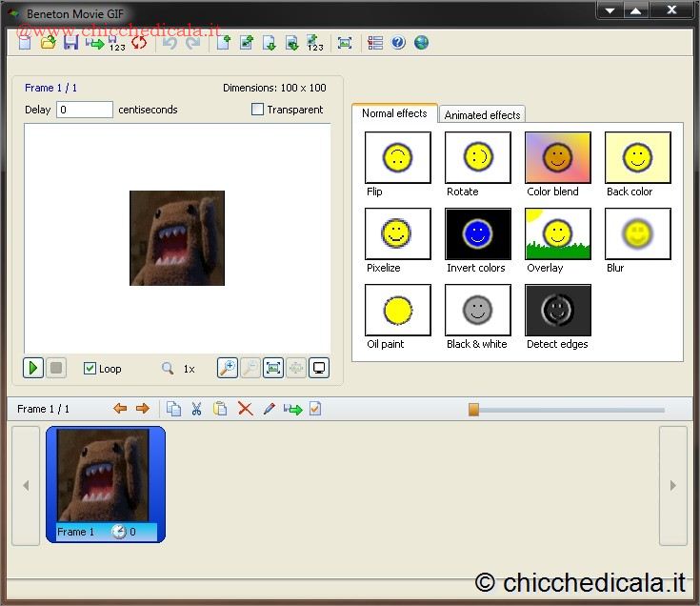Click the zoom in magnifier button
The width and height of the screenshot is (700, 606).
point(227,368)
